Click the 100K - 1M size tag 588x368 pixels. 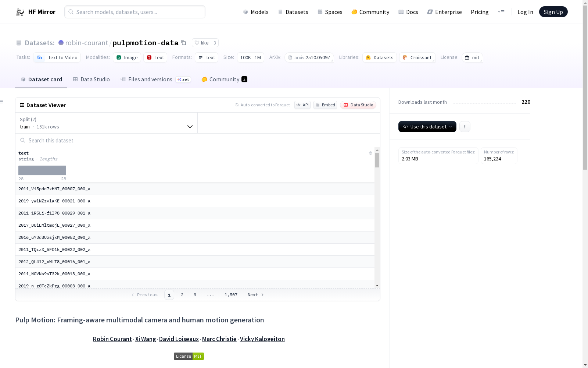pyautogui.click(x=251, y=57)
